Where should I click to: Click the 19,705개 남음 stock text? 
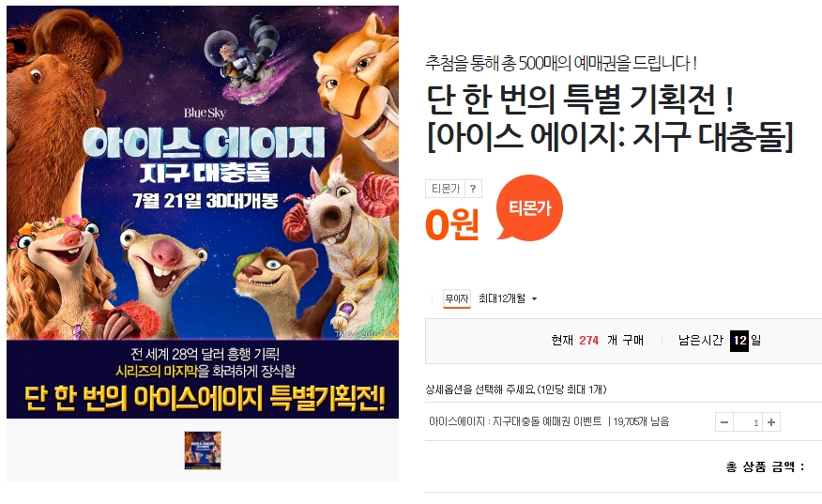(x=641, y=421)
